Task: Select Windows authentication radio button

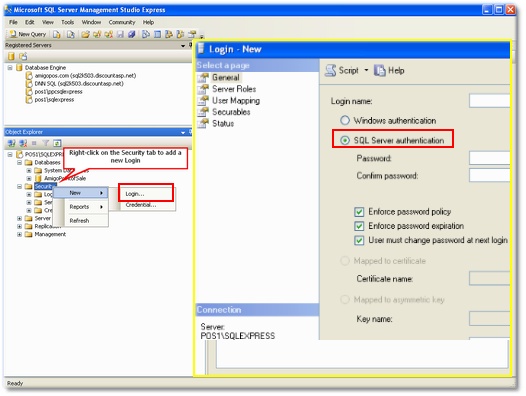Action: 345,120
